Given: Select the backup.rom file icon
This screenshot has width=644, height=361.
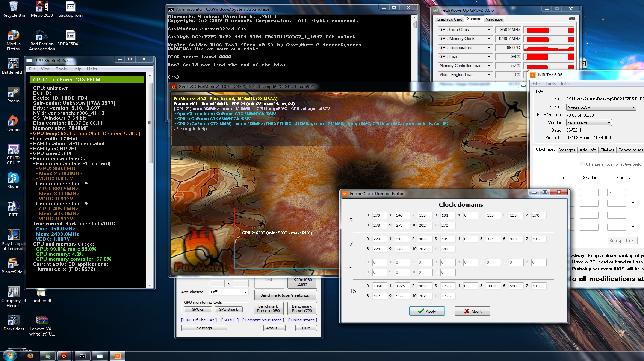Looking at the screenshot, I should [x=70, y=9].
